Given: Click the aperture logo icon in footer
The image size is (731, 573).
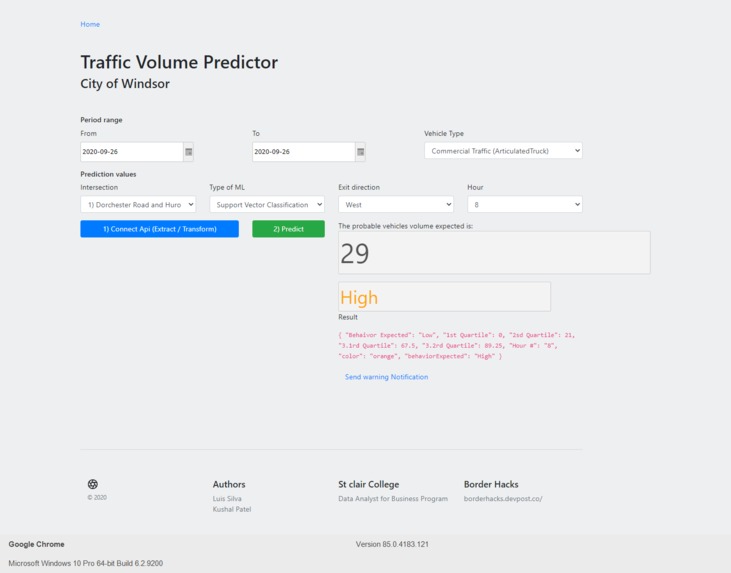Looking at the screenshot, I should coord(93,484).
